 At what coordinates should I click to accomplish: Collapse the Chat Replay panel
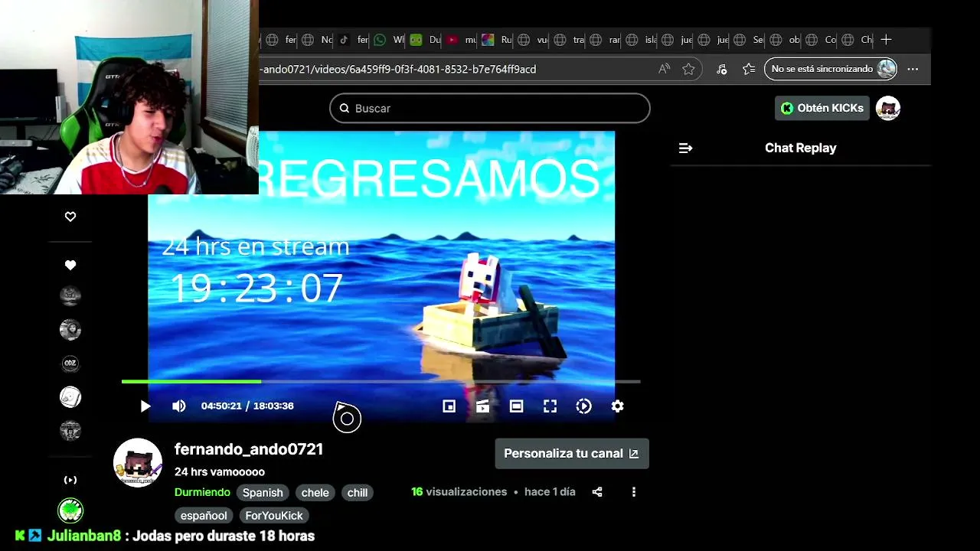[685, 148]
